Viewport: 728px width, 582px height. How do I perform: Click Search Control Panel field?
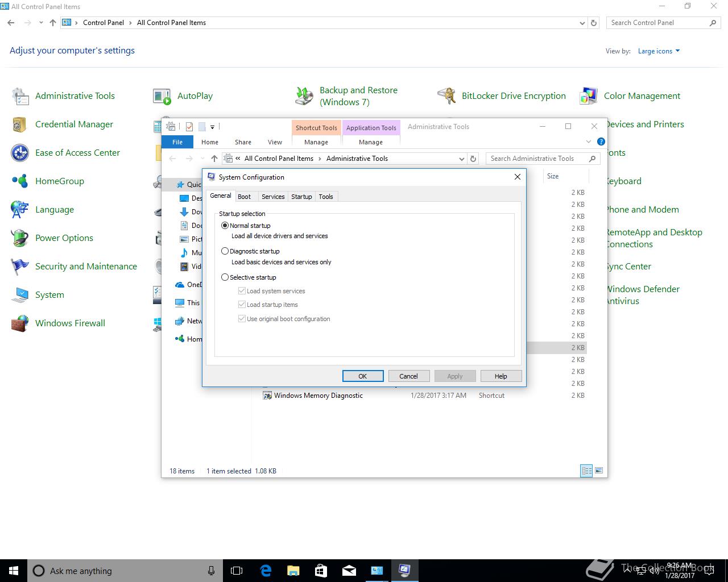(663, 23)
